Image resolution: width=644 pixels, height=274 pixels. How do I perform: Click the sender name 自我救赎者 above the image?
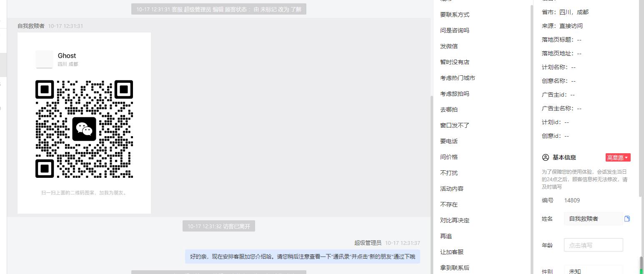pos(31,26)
